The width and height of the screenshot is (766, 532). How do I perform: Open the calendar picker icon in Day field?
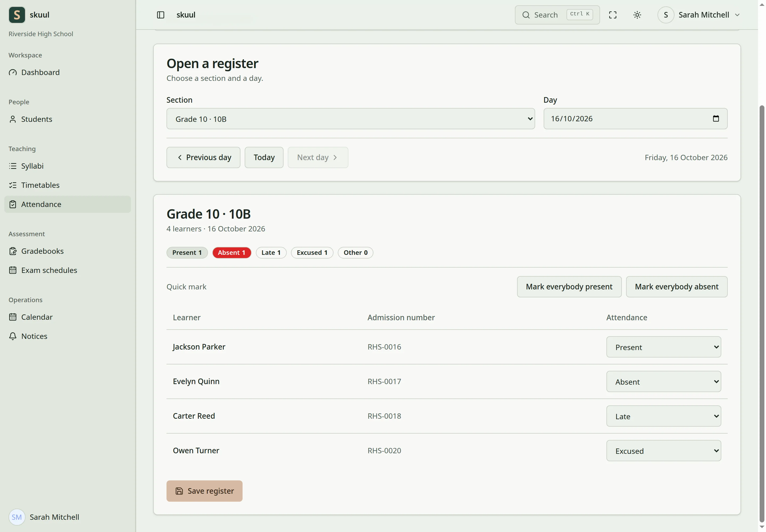coord(716,118)
